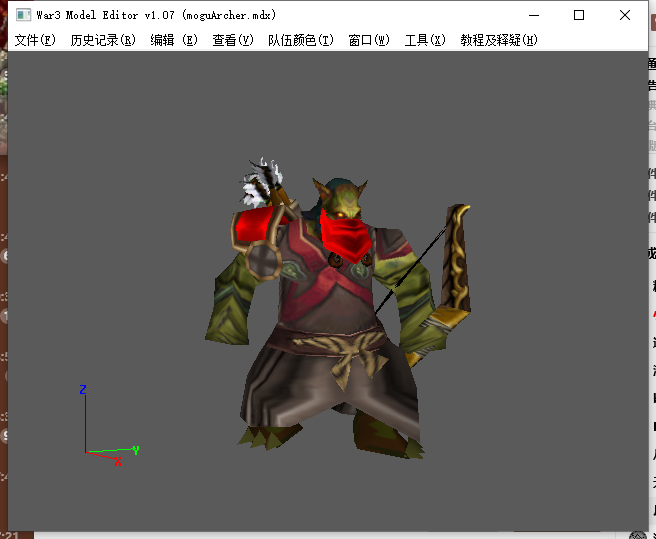Minimize the War3 Model Editor window

pos(534,15)
